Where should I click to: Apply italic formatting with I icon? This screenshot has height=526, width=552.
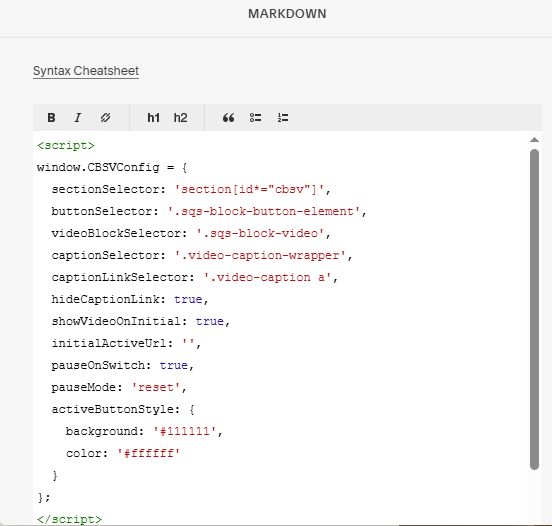click(78, 118)
